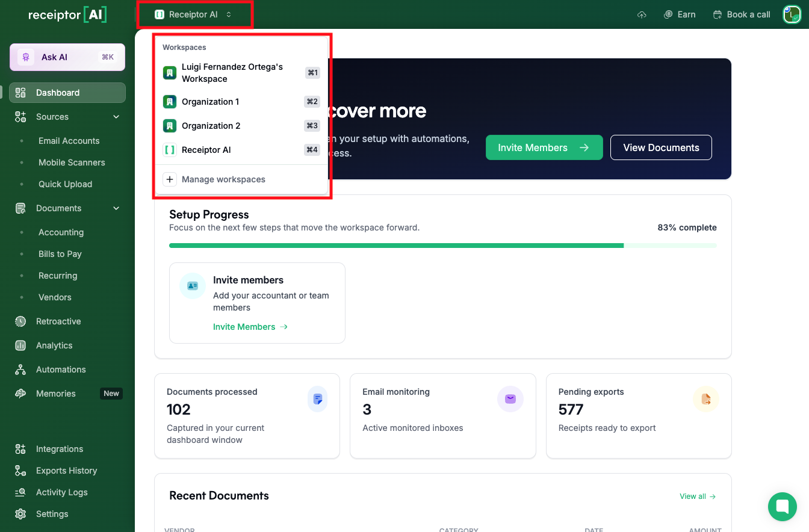Open the user profile avatar menu
The width and height of the screenshot is (809, 532).
(792, 14)
